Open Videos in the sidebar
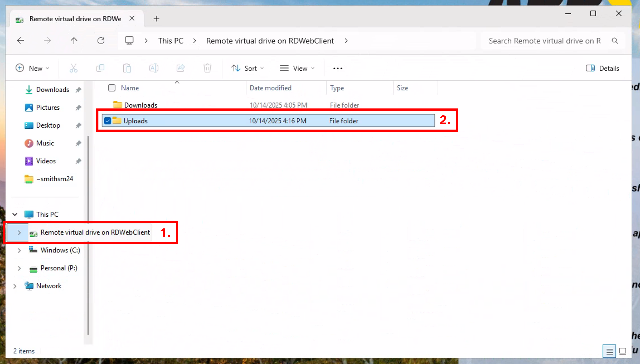The image size is (640, 364). [46, 161]
